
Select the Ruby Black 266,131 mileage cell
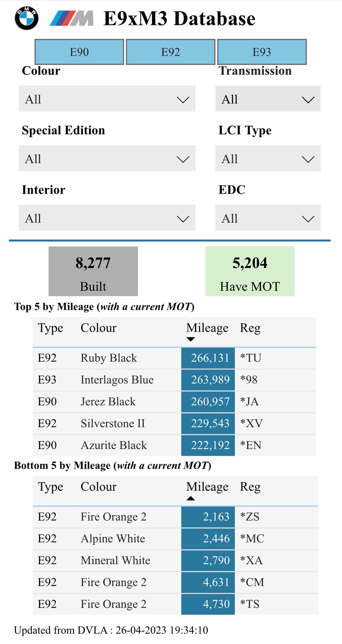coord(208,358)
